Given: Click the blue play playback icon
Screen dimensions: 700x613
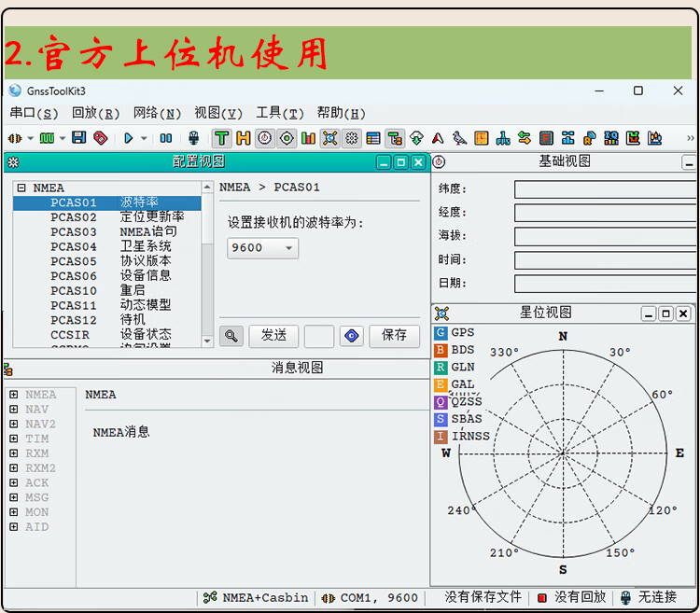Looking at the screenshot, I should [x=129, y=138].
